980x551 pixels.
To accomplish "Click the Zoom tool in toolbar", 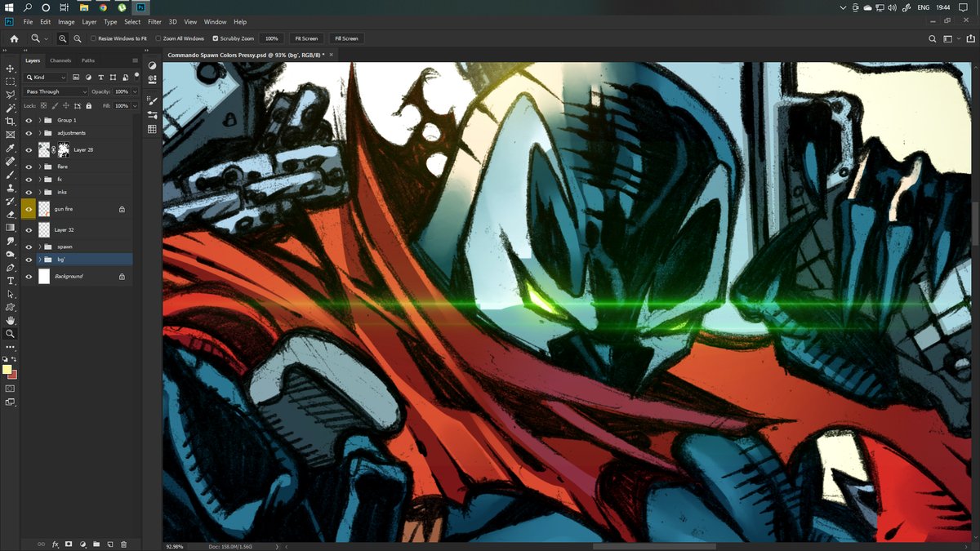I will tap(11, 333).
